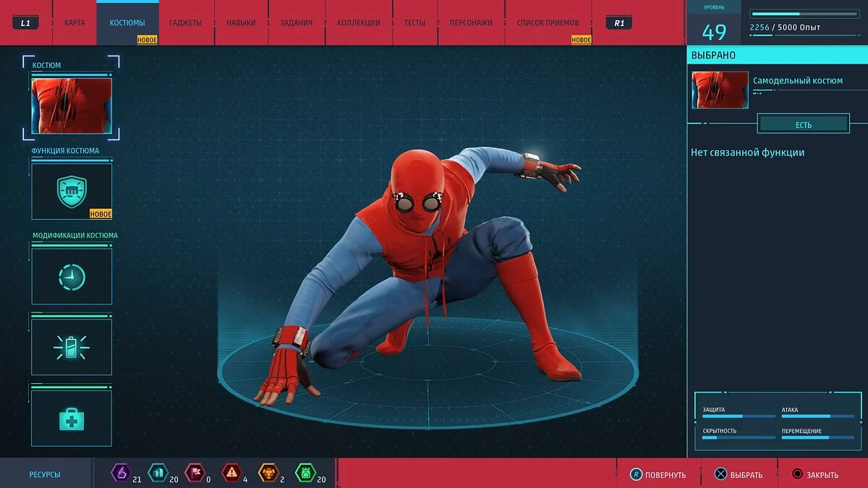Open the suit power shield-fist icon slot
868x488 pixels.
72,192
